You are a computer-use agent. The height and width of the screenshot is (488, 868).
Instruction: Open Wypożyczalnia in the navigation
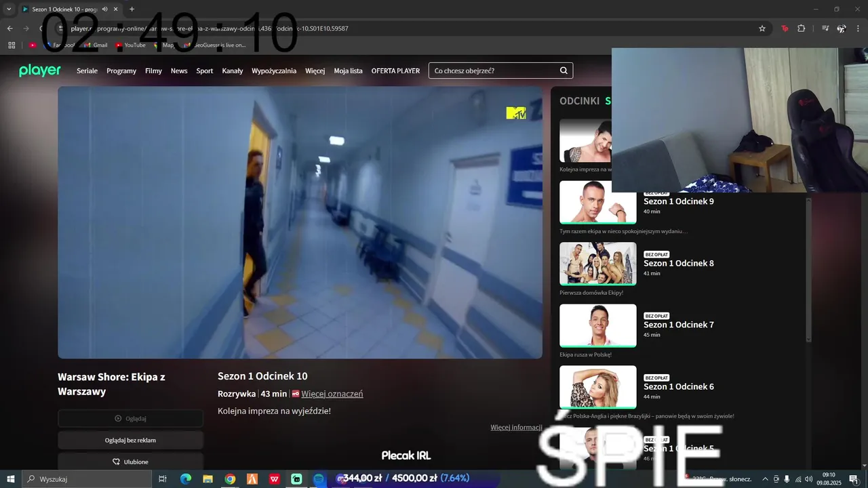point(274,70)
